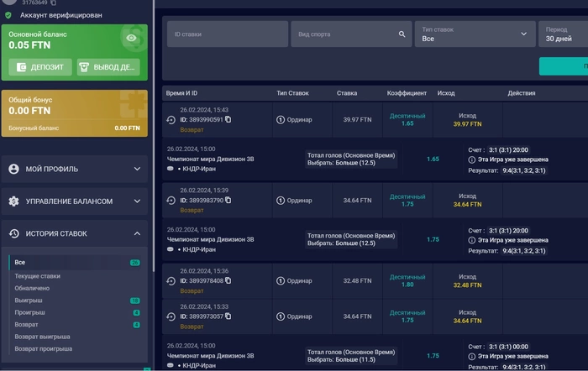This screenshot has height=371, width=588.
Task: Copy bet ID 3893990591
Action: click(x=228, y=119)
